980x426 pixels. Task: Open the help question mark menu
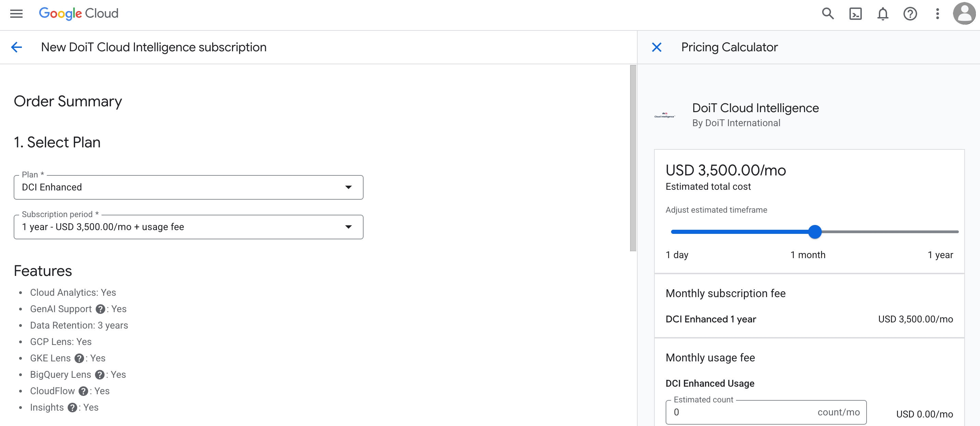910,14
